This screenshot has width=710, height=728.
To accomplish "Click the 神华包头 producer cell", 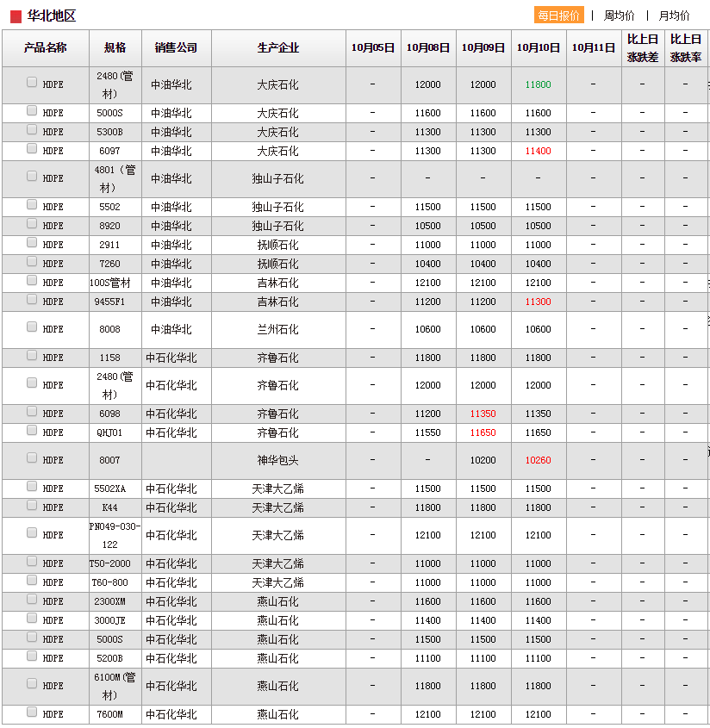I will (x=278, y=461).
